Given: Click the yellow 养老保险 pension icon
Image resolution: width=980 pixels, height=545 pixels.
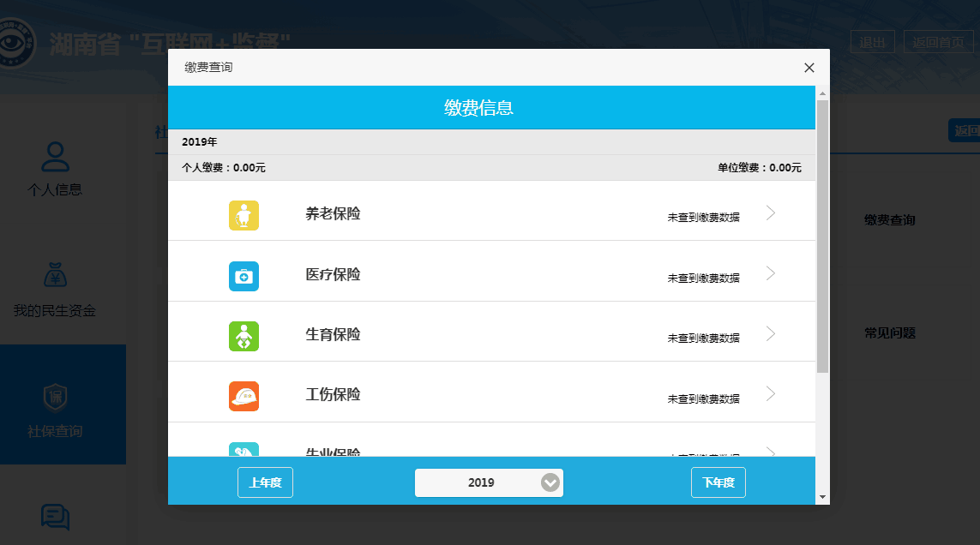Looking at the screenshot, I should pos(243,215).
